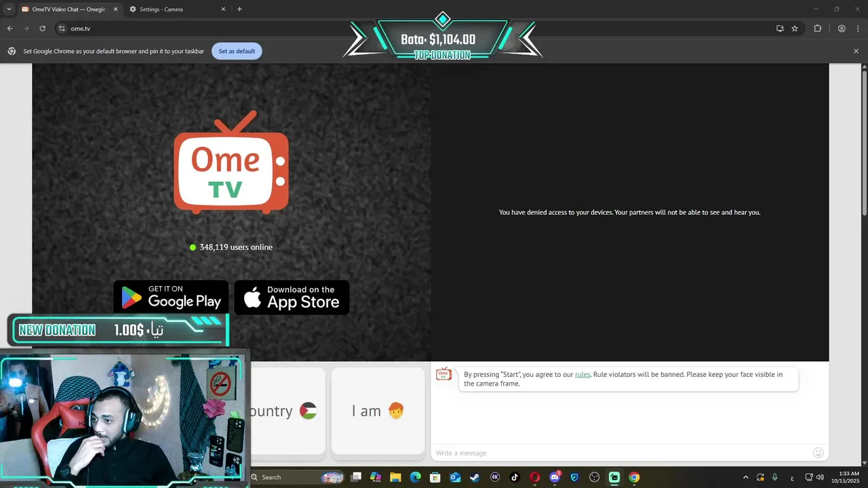868x488 pixels.
Task: Open the network icon in system tray
Action: 809,477
